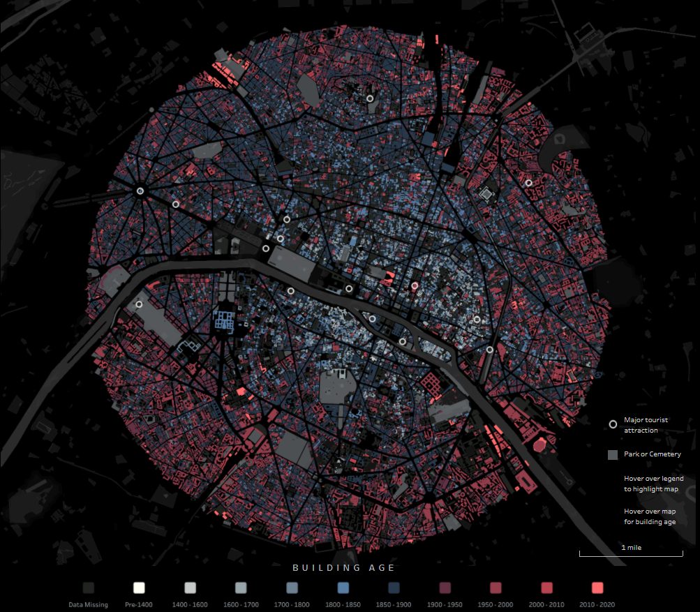Image resolution: width=700 pixels, height=612 pixels.
Task: Click the tourist marker in the upper-right map area
Action: 530,182
